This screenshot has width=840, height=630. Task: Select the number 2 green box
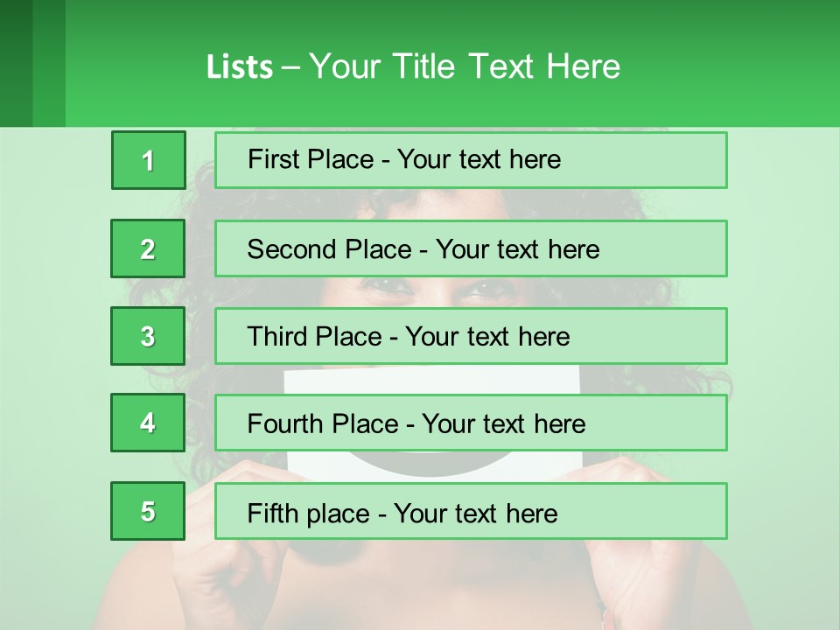(x=148, y=248)
